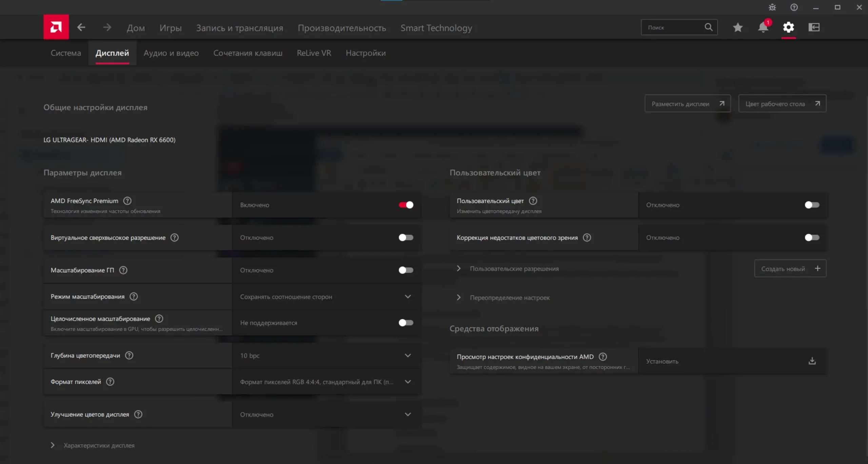Click the Поиск search field
The image size is (868, 464).
coord(673,27)
